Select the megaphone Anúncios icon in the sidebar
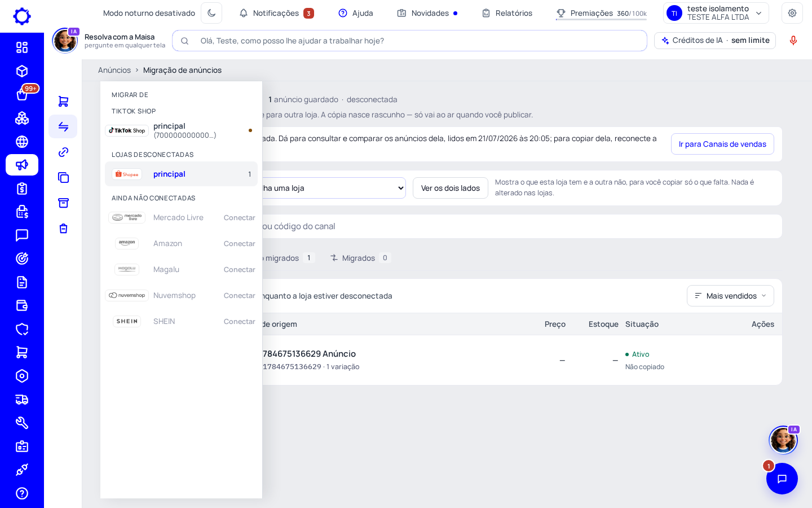This screenshot has height=508, width=812. coord(22,165)
